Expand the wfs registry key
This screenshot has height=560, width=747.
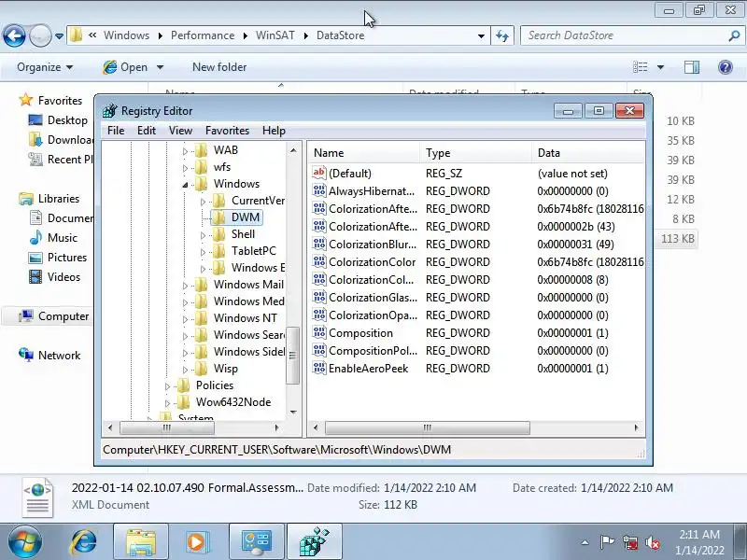coord(185,168)
